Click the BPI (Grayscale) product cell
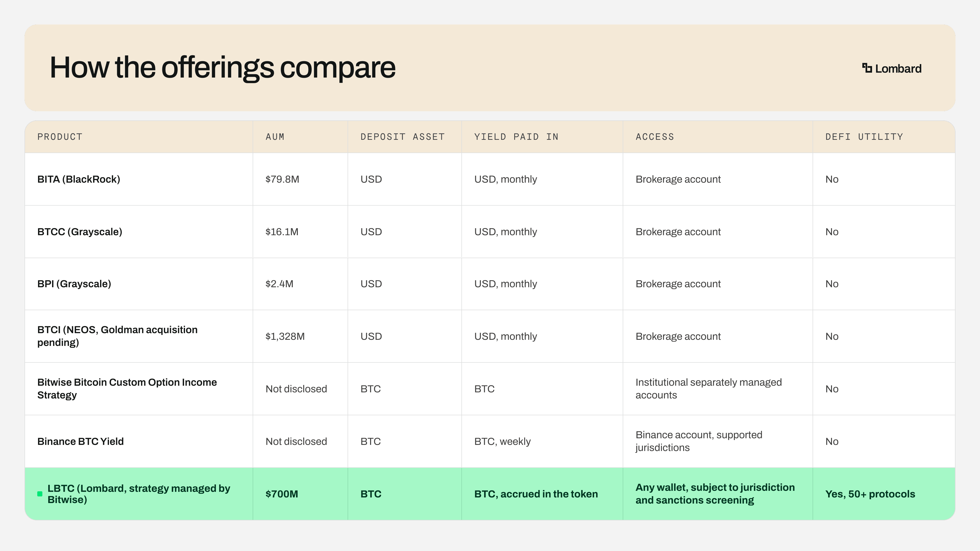The width and height of the screenshot is (980, 551). point(74,284)
